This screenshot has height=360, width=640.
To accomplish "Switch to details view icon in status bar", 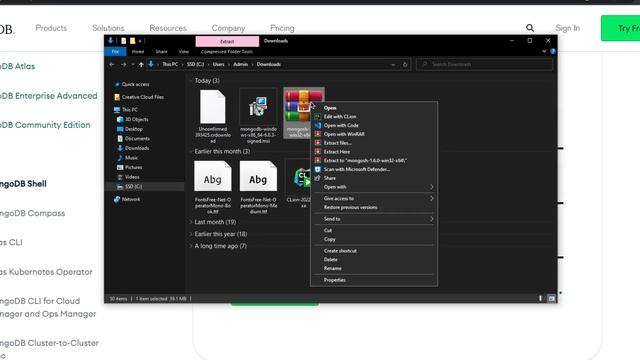I will point(540,298).
